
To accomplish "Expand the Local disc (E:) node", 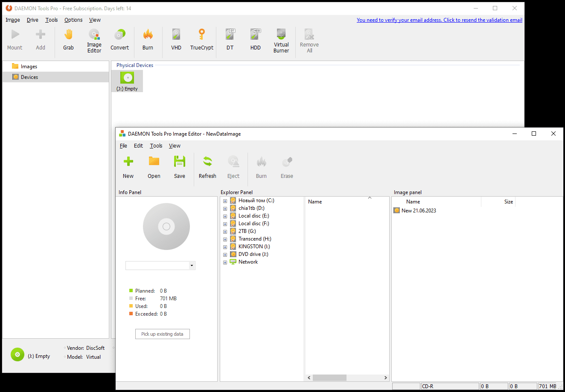I will 225,216.
